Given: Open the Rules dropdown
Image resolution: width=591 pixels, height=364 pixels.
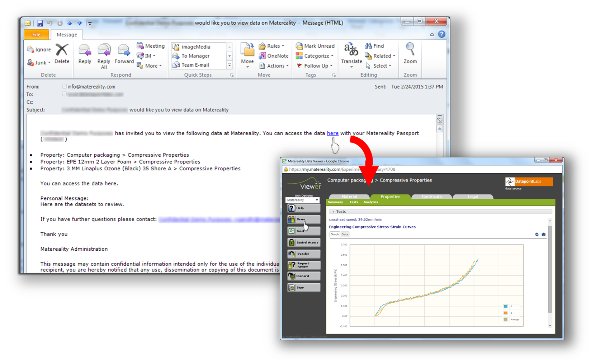Looking at the screenshot, I should tap(271, 46).
